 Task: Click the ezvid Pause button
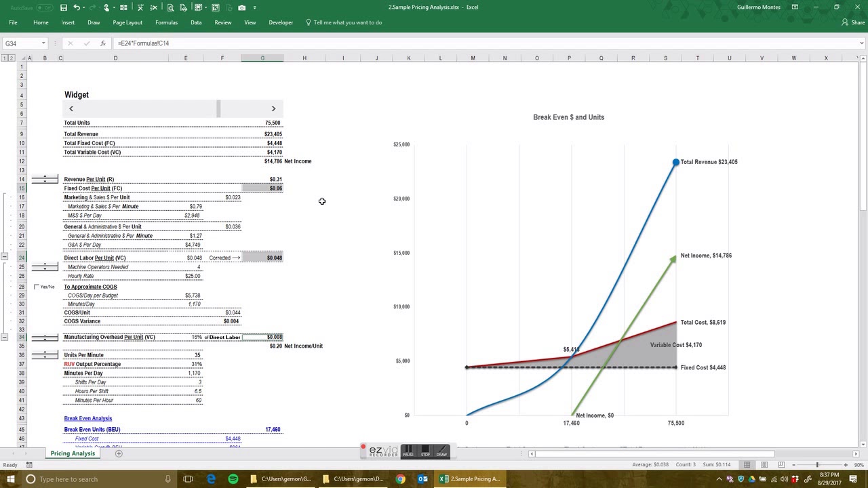point(408,451)
